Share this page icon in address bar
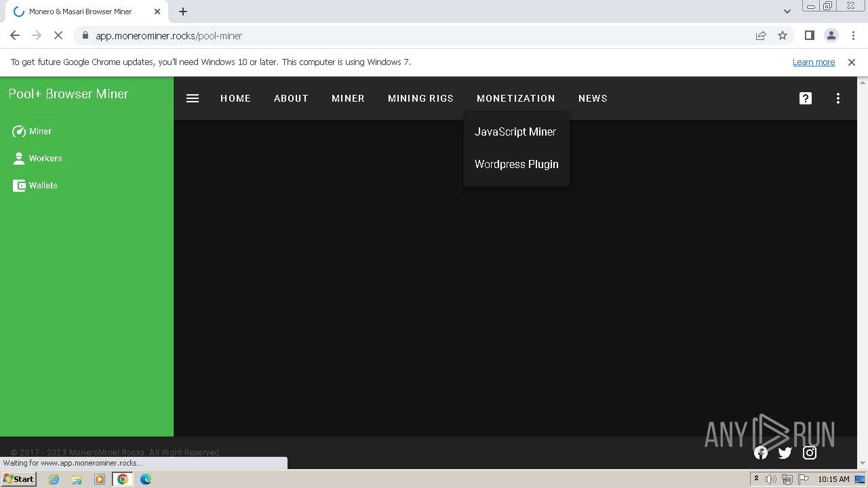 pos(761,35)
